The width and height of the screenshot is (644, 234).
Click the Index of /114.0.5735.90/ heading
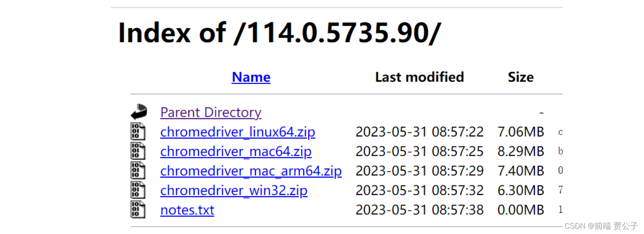279,32
